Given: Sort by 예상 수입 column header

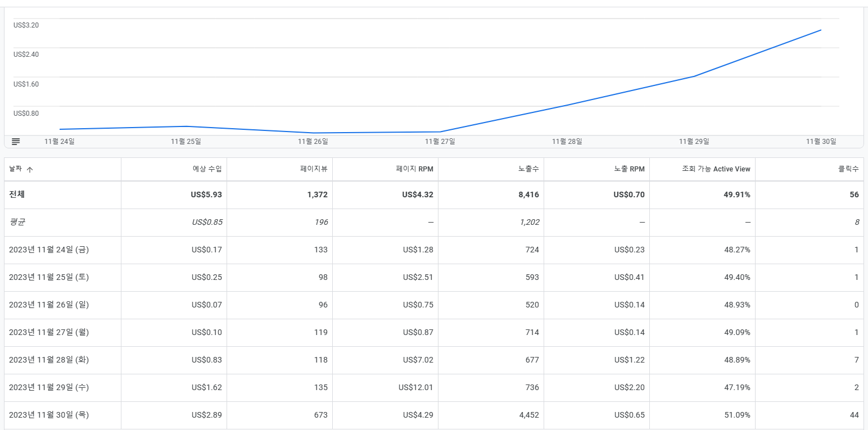Looking at the screenshot, I should point(207,169).
